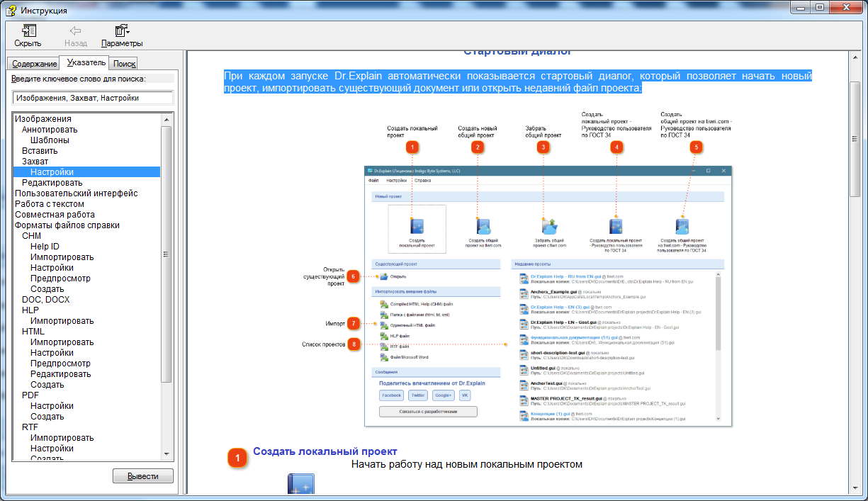Click the help icon in title bar
This screenshot has height=501, width=868.
click(11, 10)
